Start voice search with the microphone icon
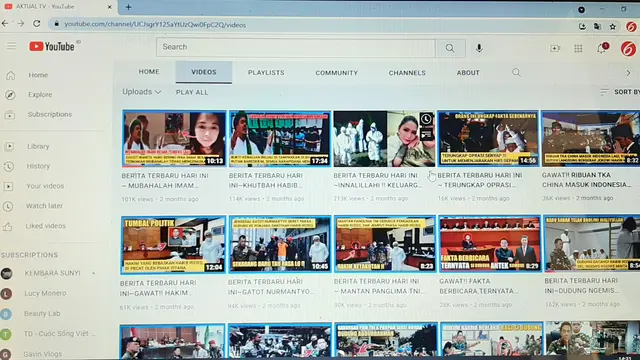 (479, 48)
